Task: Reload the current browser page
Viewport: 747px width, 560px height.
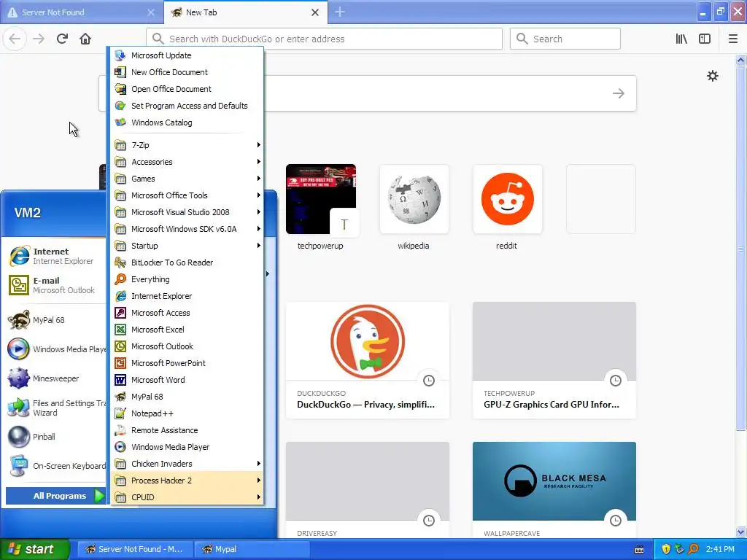Action: coord(62,39)
